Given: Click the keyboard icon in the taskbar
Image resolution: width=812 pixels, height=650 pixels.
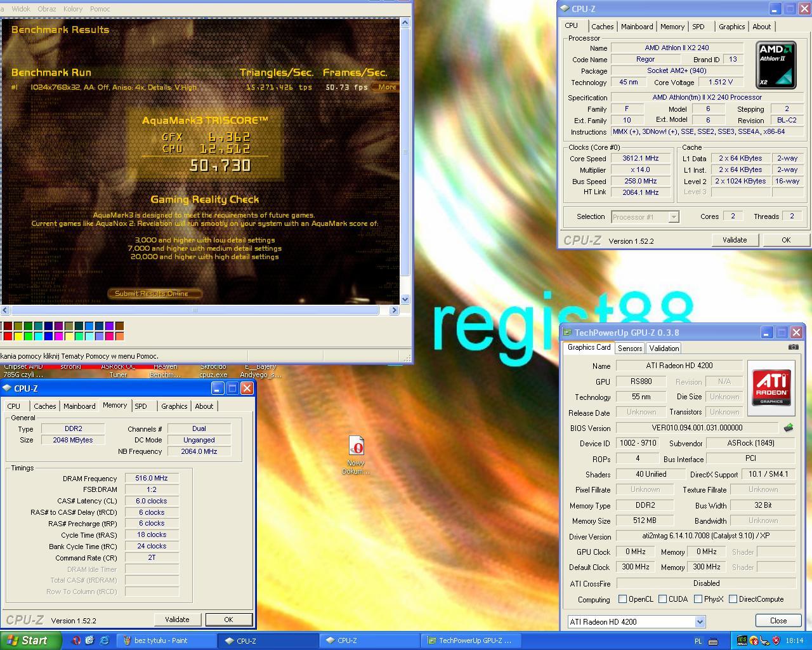Looking at the screenshot, I should [712, 641].
